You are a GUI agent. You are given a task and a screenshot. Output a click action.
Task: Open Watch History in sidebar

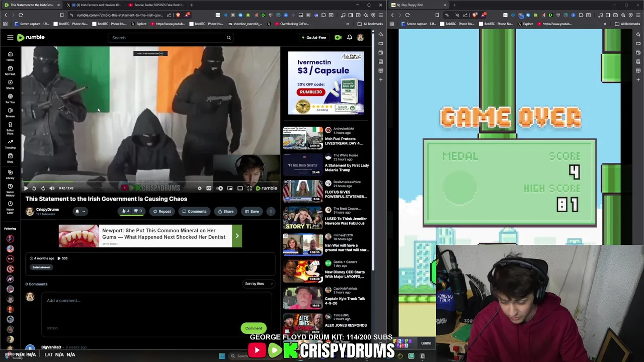(x=10, y=190)
